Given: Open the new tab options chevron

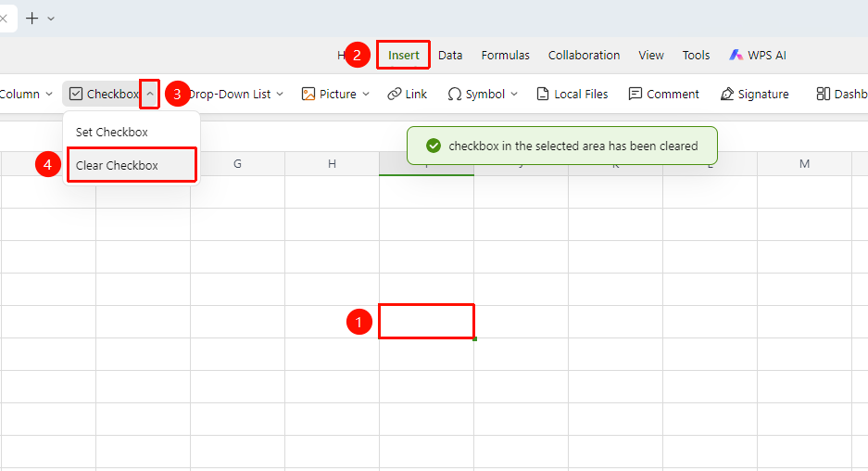Looking at the screenshot, I should 51,19.
